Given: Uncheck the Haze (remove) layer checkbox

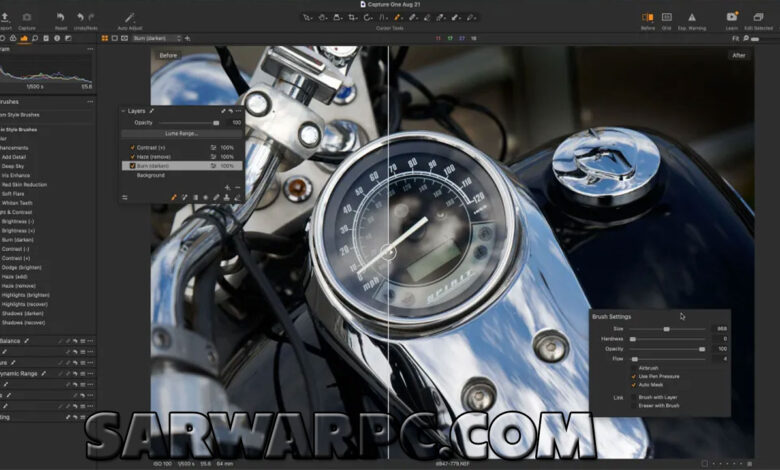Looking at the screenshot, I should tap(132, 157).
